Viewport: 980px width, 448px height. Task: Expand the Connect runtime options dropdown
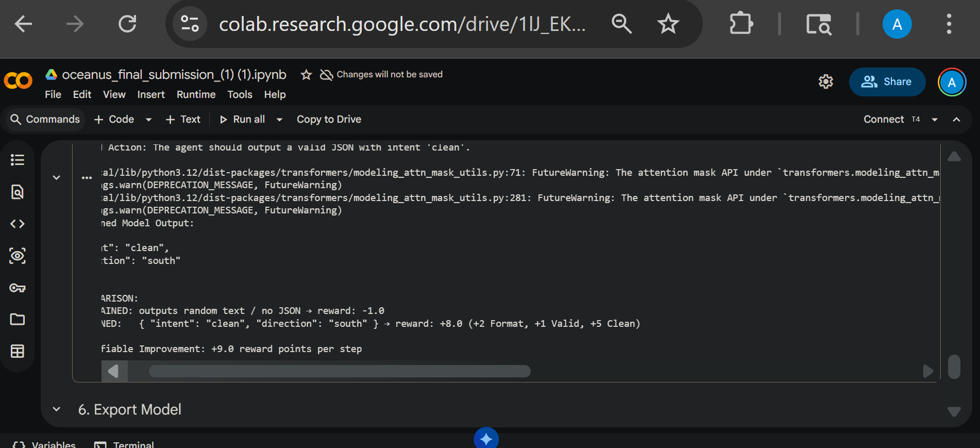click(x=935, y=120)
